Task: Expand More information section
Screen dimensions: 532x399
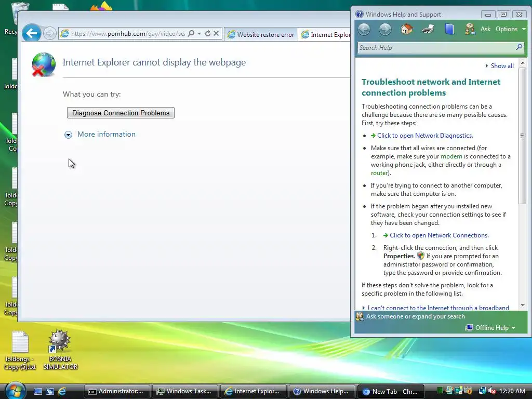Action: tap(68, 135)
